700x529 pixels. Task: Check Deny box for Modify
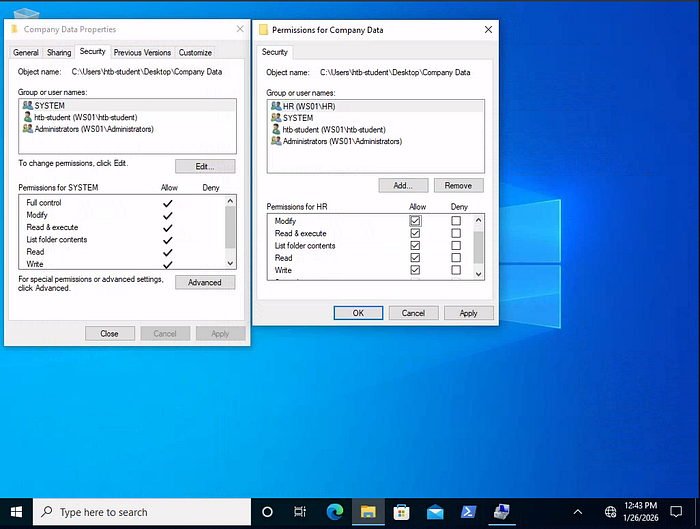pyautogui.click(x=456, y=221)
